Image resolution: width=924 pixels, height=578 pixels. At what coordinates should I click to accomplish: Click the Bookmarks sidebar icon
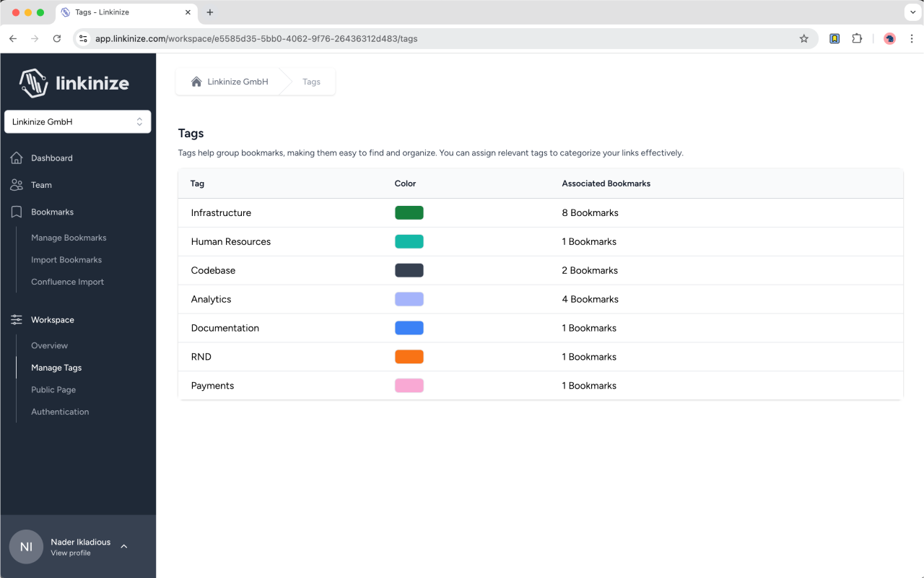17,212
